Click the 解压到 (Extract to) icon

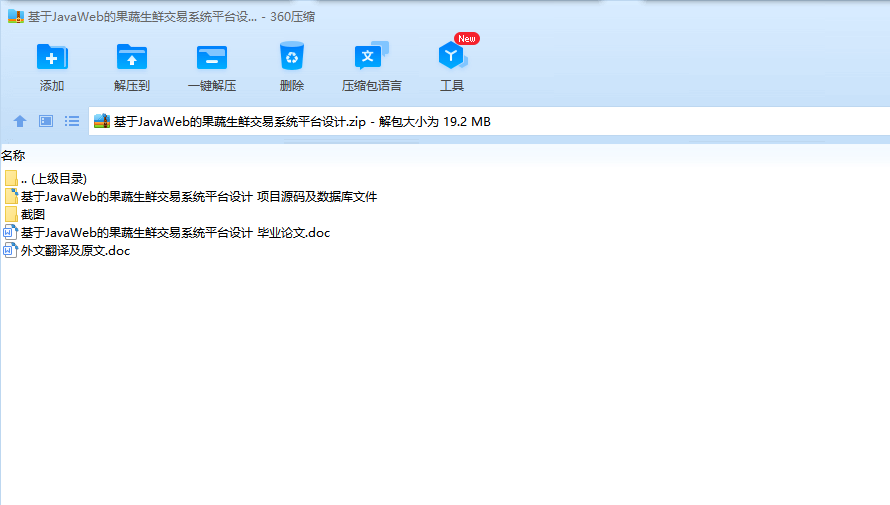[x=132, y=57]
